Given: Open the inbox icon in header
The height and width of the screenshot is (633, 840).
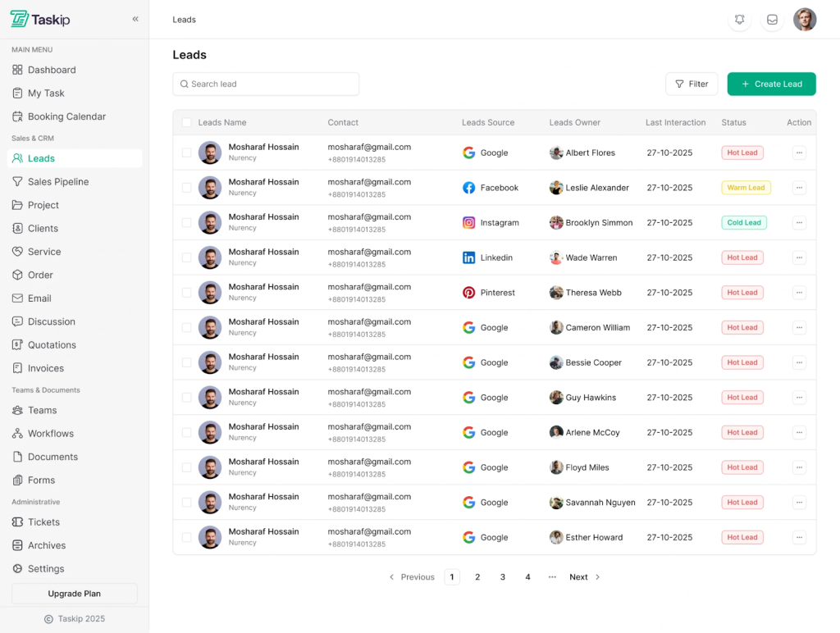Looking at the screenshot, I should (x=772, y=20).
